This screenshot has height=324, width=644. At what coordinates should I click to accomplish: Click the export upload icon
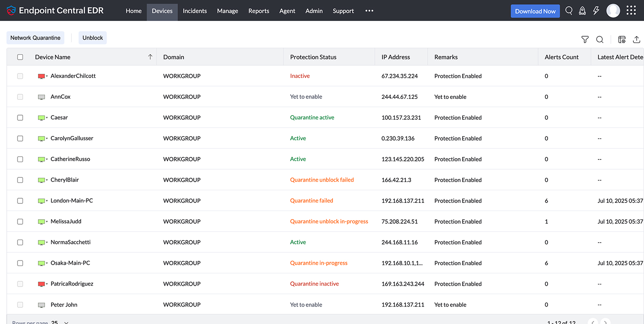[636, 39]
